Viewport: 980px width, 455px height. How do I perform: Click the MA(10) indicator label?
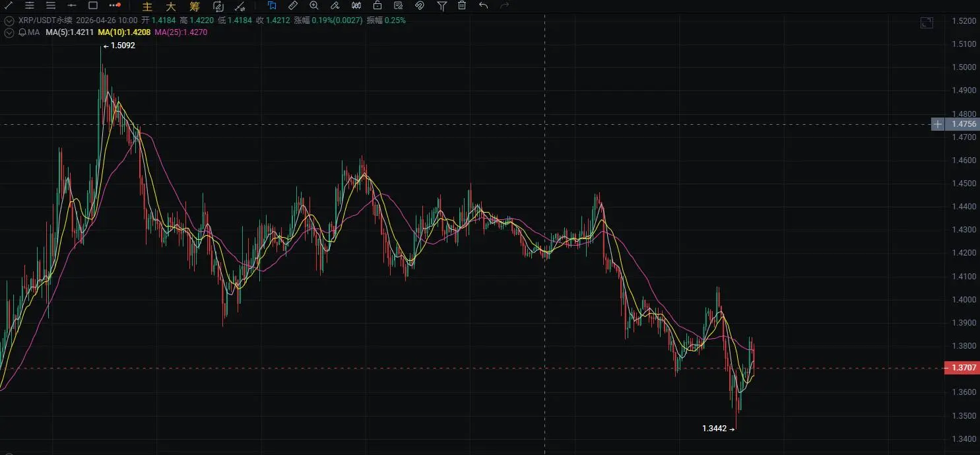[x=124, y=32]
